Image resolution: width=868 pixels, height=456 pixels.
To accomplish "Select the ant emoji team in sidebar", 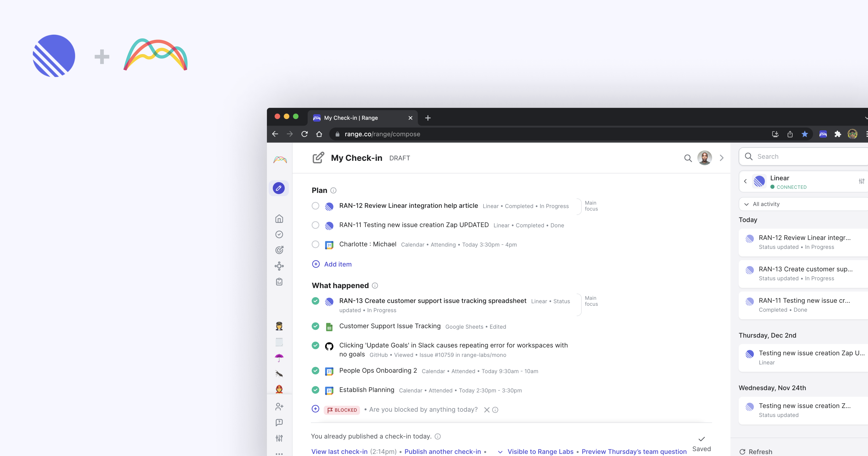I will [279, 373].
